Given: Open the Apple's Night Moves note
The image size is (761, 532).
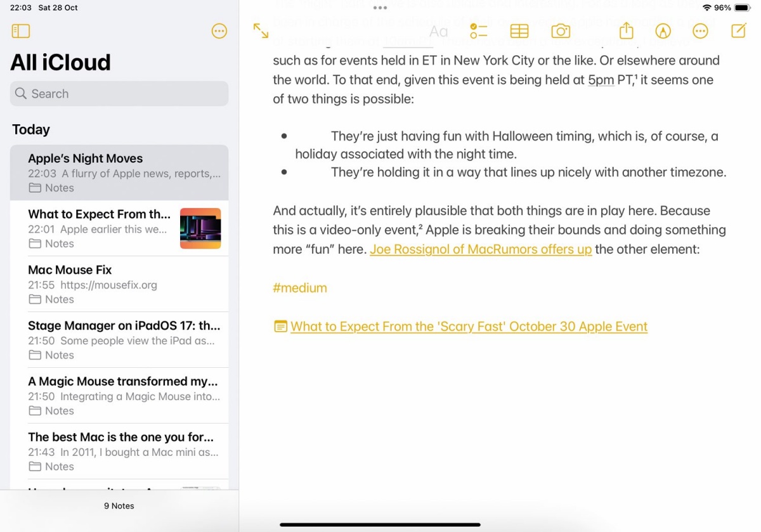Looking at the screenshot, I should click(x=119, y=172).
